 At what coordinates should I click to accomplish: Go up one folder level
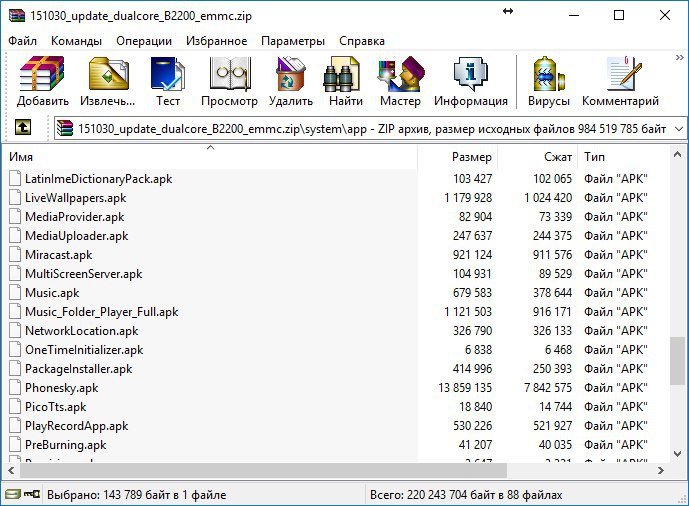[23, 128]
